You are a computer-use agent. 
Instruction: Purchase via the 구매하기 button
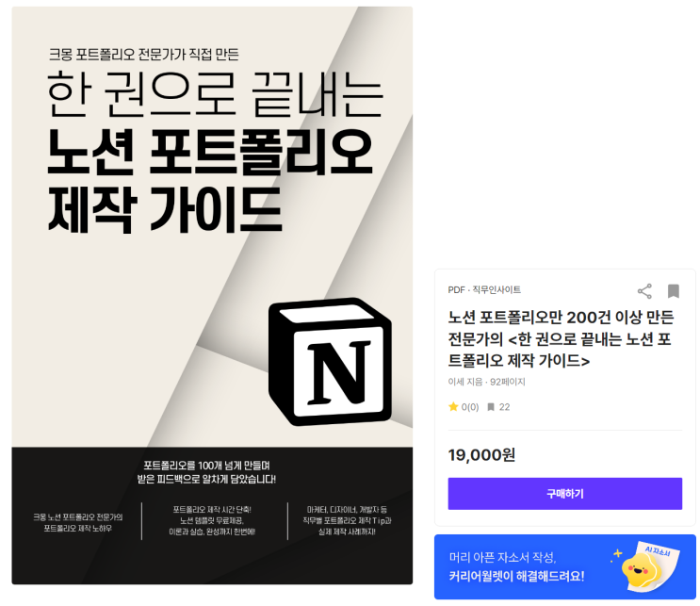pyautogui.click(x=564, y=494)
